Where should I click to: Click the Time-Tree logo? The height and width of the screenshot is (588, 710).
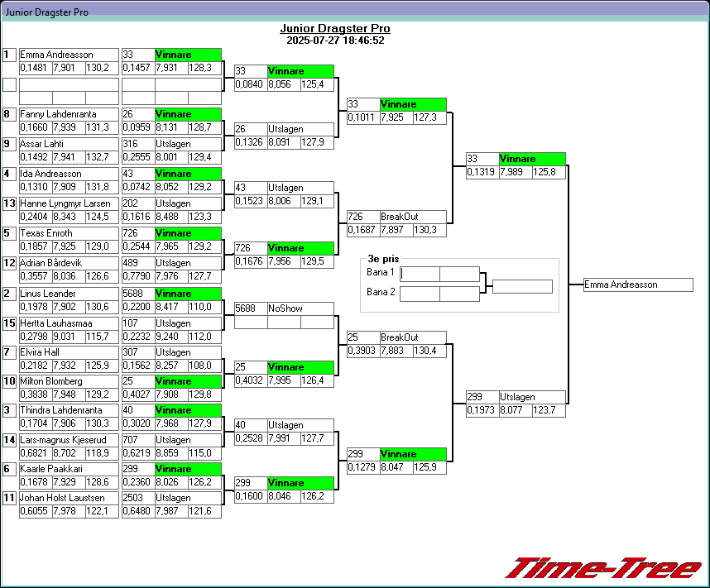click(x=603, y=569)
